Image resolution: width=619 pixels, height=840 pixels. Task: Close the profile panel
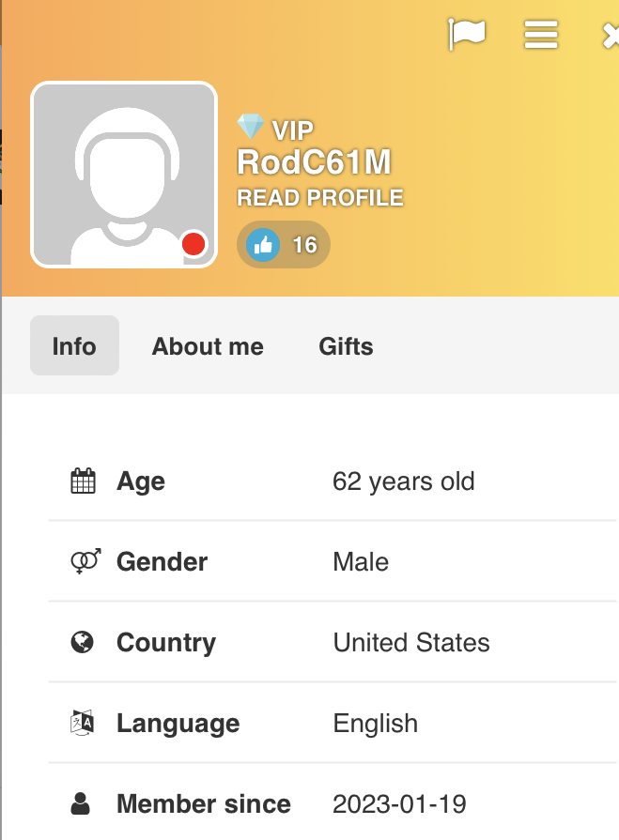coord(611,36)
